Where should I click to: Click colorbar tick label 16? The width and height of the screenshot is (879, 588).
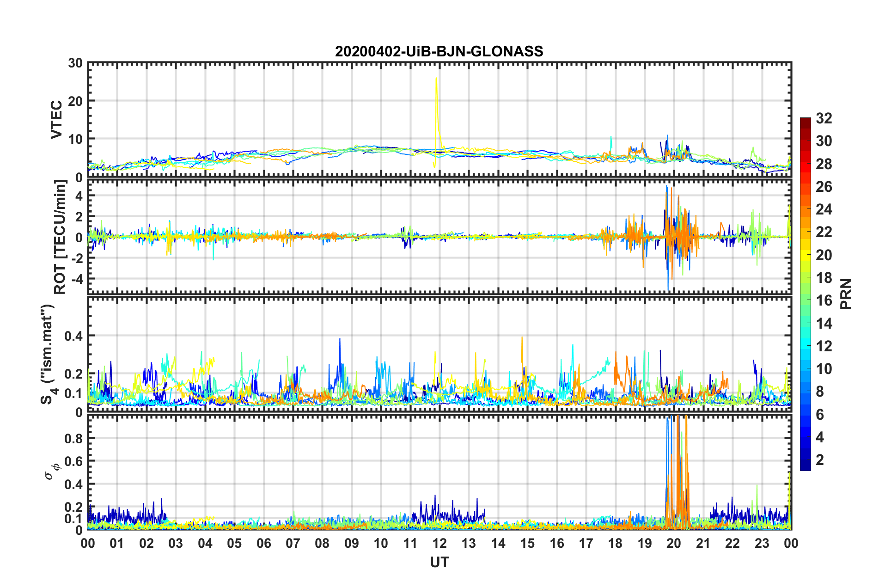pos(824,301)
